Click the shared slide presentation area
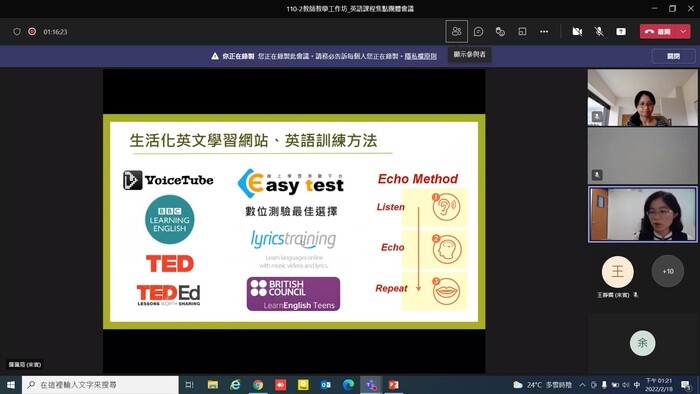The width and height of the screenshot is (700, 394). [294, 221]
